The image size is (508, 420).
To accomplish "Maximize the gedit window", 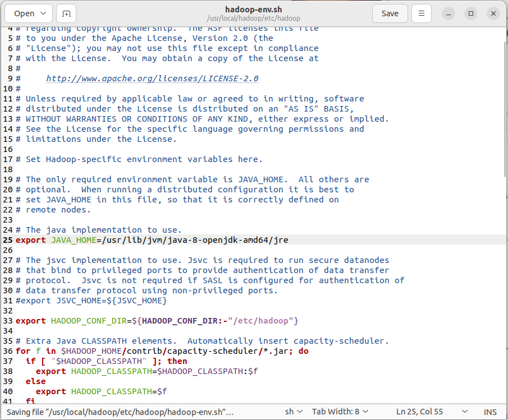I will point(471,13).
